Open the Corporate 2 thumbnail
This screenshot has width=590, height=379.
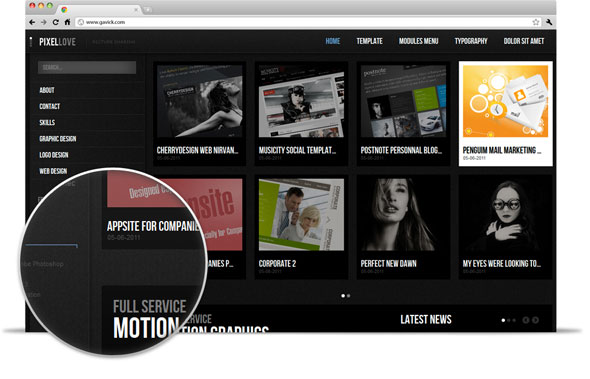click(x=301, y=215)
